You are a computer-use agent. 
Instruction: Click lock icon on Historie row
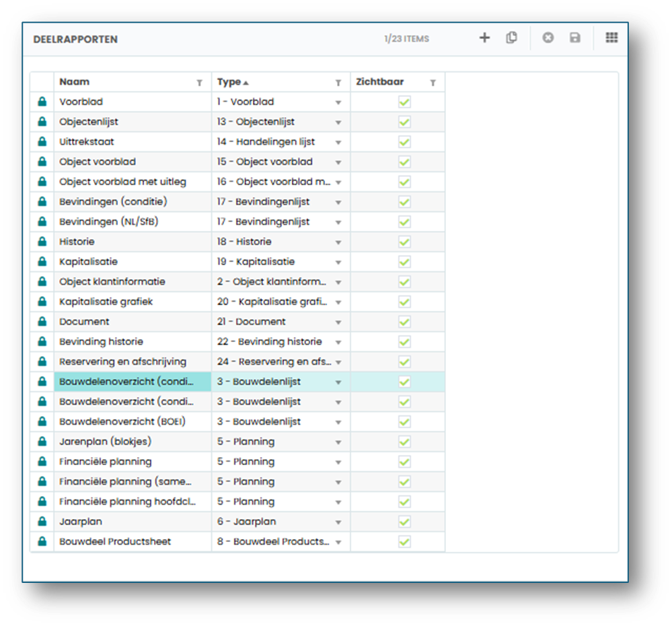[42, 242]
